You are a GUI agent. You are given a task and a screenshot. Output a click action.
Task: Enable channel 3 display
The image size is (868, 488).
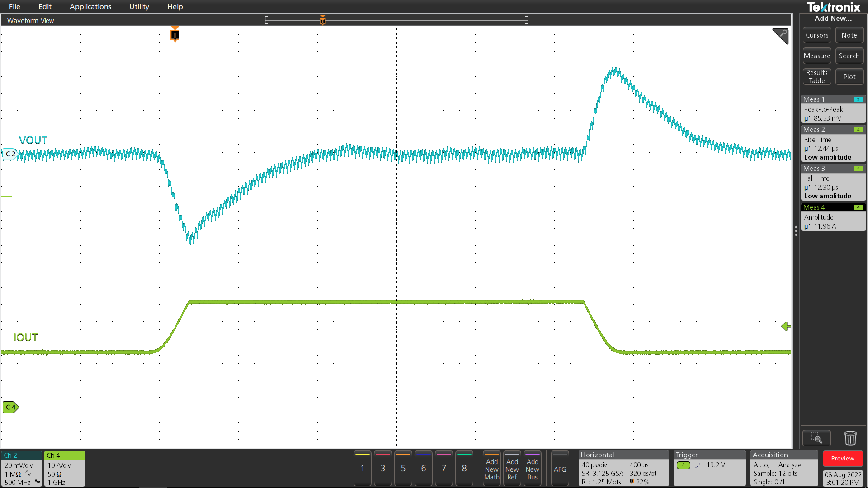[382, 469]
